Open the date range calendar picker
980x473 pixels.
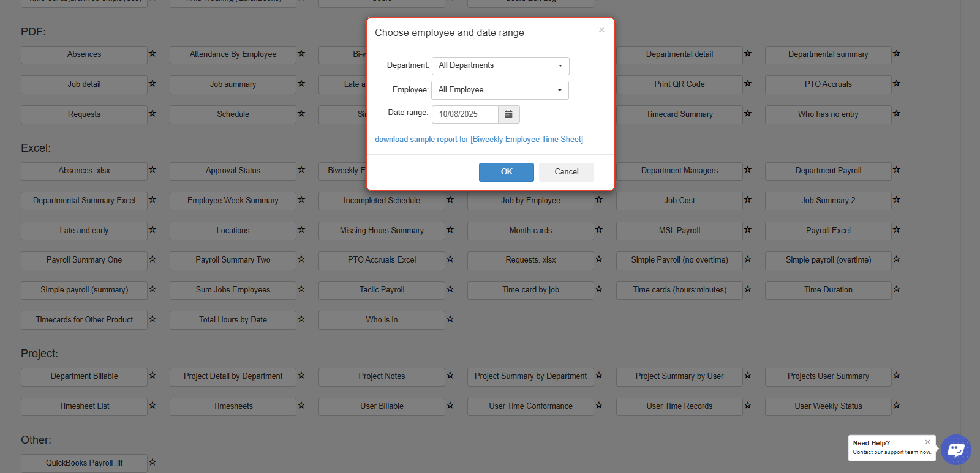click(x=508, y=114)
